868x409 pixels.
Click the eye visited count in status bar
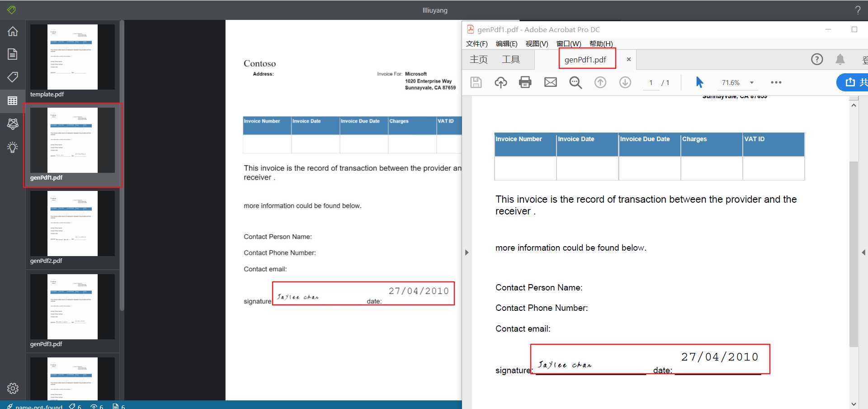[x=94, y=406]
